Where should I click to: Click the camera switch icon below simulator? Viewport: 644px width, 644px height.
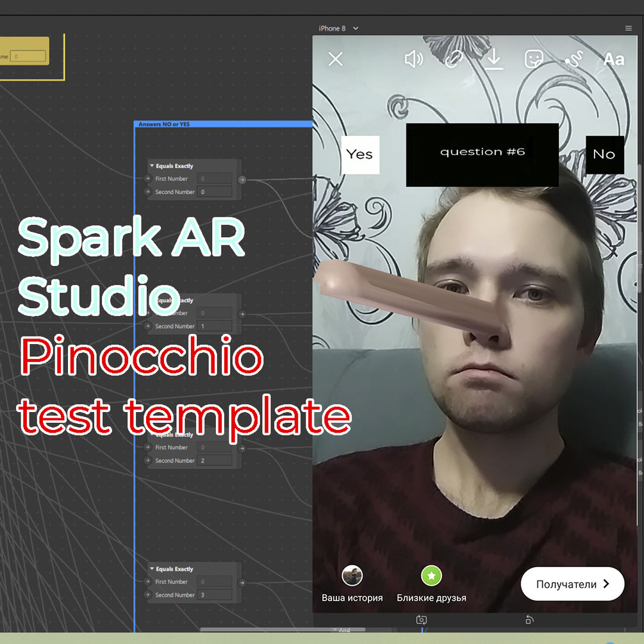(x=422, y=620)
